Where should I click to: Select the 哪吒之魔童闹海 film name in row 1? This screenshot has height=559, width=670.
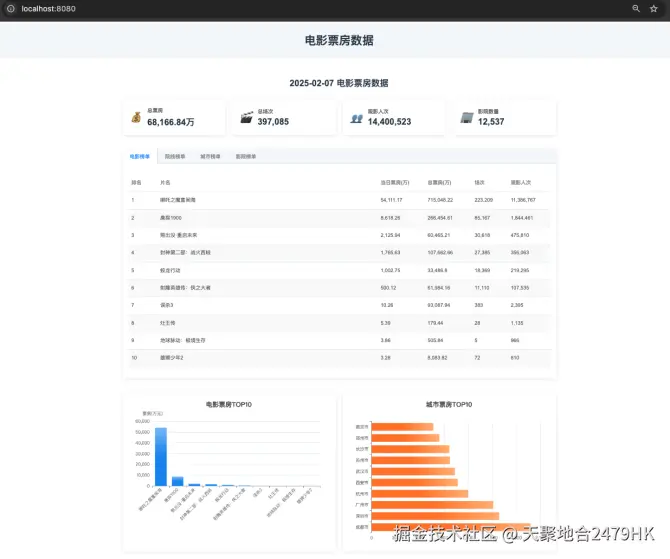(x=178, y=200)
